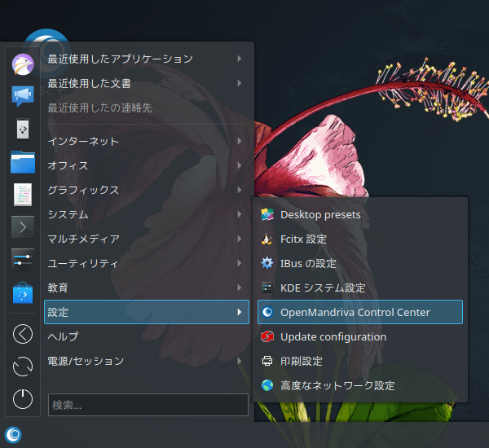Screen dimensions: 489x448
Task: Open the 最近使用した文書 menu entry
Action: (147, 83)
